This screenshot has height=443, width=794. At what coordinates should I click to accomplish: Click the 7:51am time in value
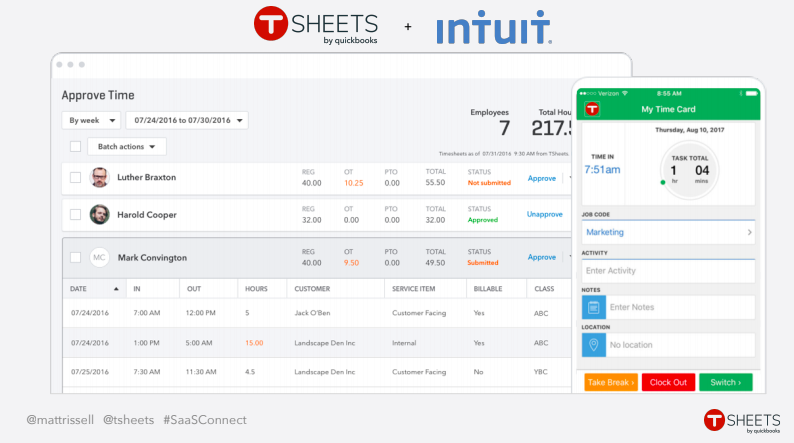[602, 170]
